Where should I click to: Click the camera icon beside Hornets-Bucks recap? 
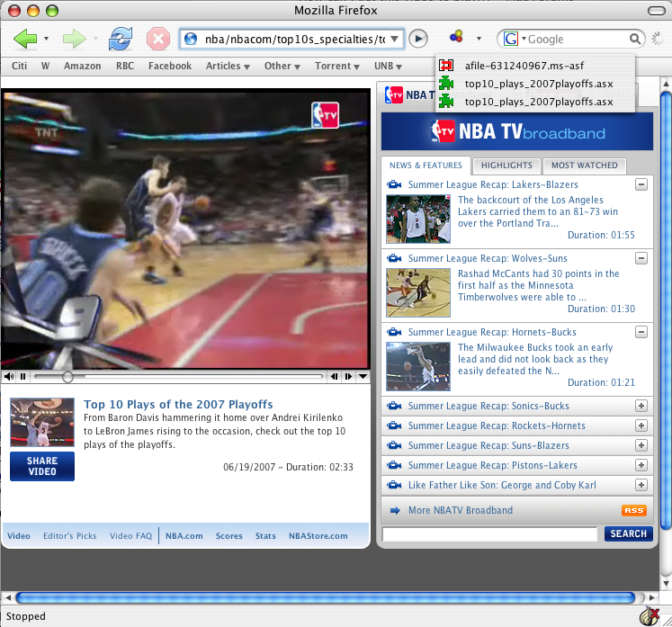[394, 332]
